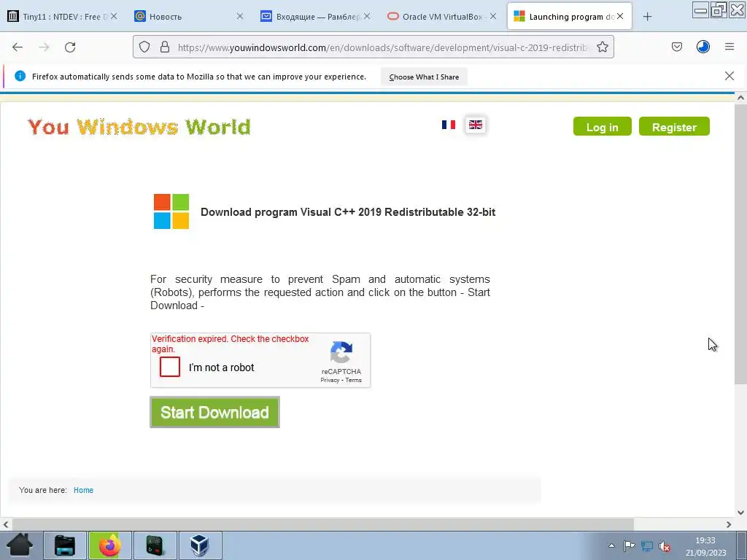This screenshot has height=560, width=747.
Task: Switch to Oracle VM VirtualBox tab
Action: click(x=443, y=17)
